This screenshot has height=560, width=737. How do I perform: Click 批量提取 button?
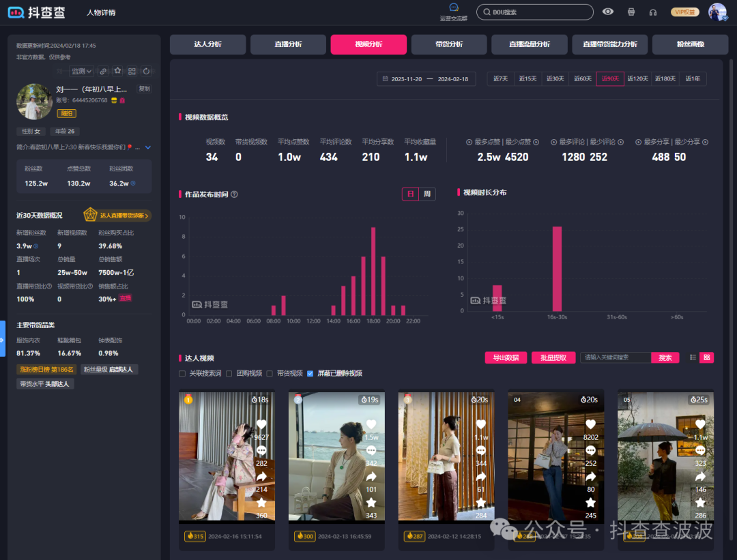(553, 357)
